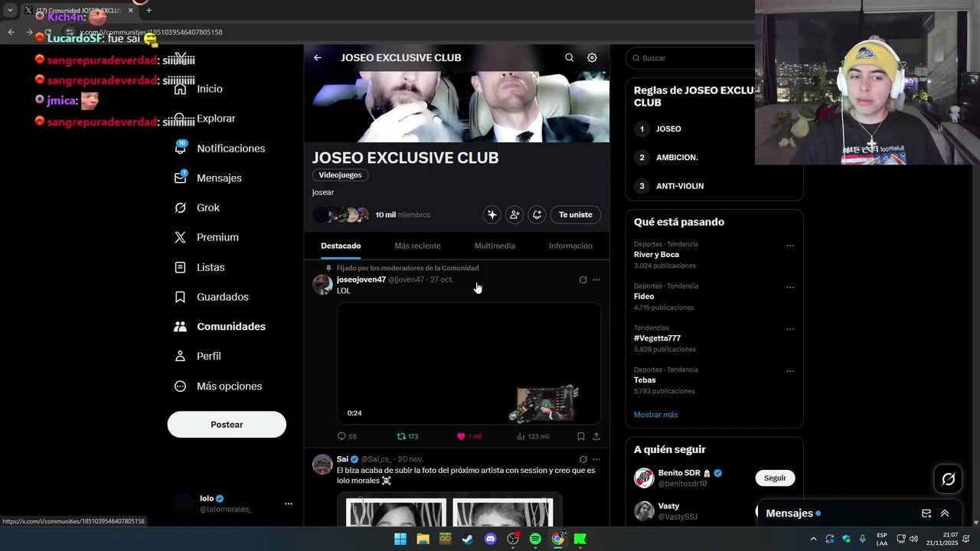Switch to the Información tab

tap(570, 246)
